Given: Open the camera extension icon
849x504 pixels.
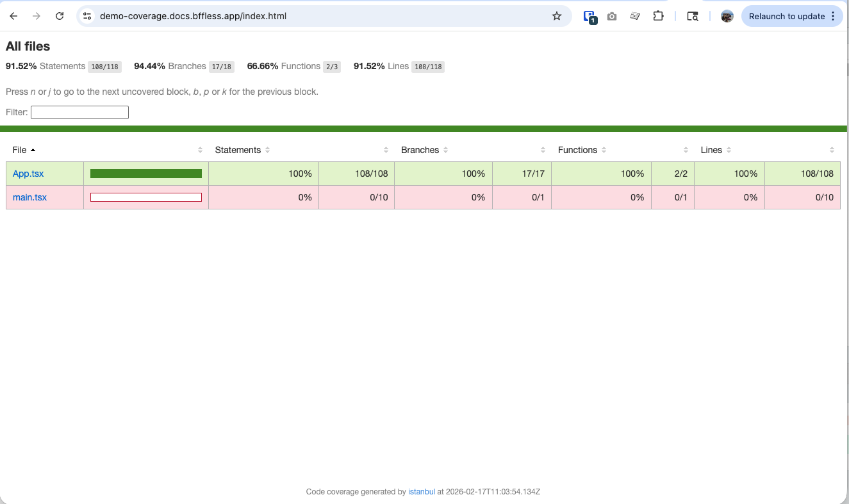Looking at the screenshot, I should (612, 17).
